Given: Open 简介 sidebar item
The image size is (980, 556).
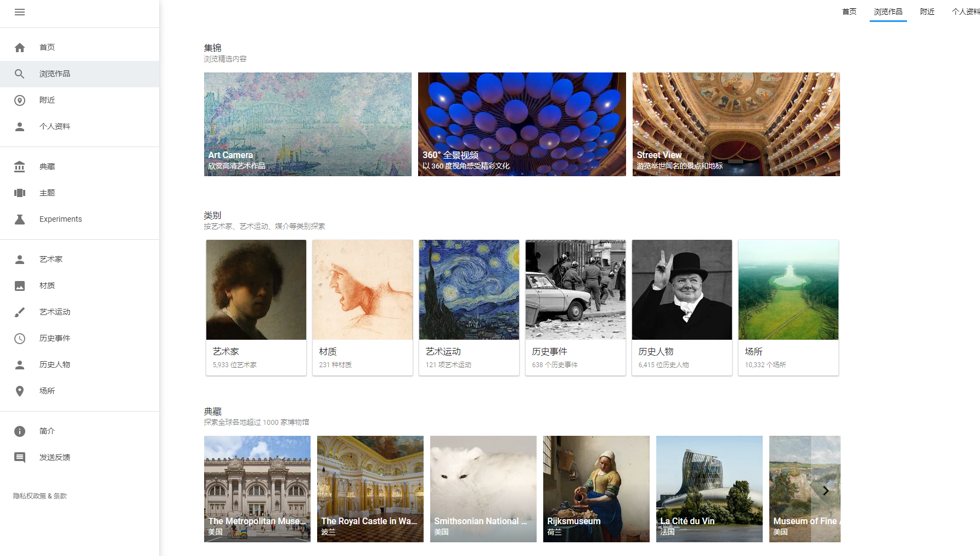Looking at the screenshot, I should tap(80, 431).
